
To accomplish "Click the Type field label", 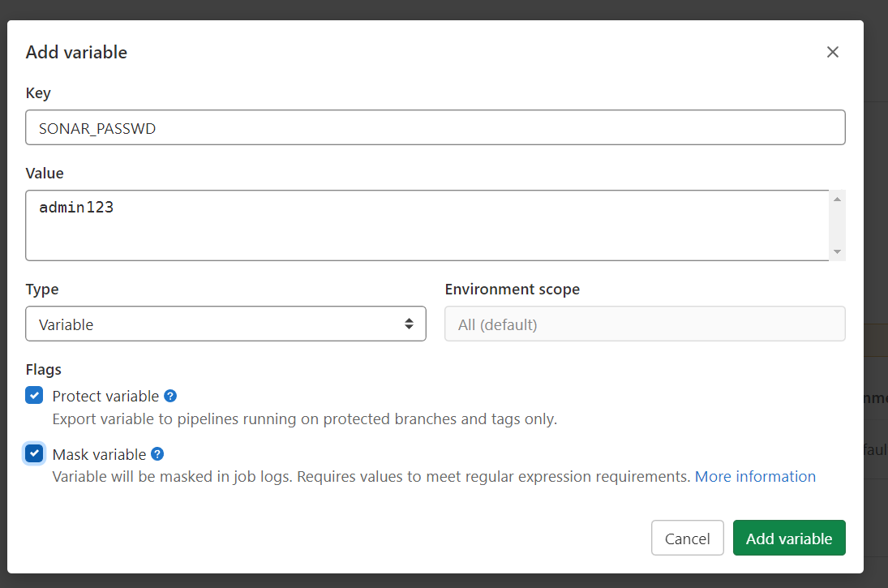I will coord(42,290).
